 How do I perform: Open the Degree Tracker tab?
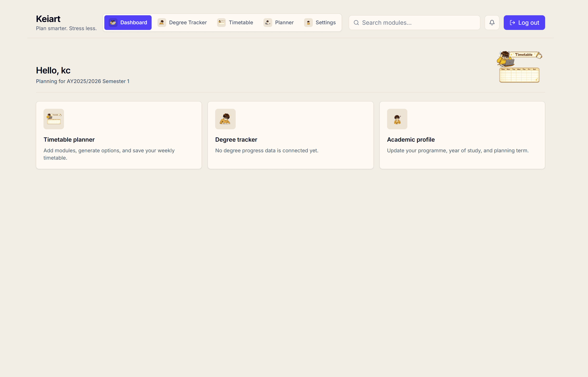click(x=182, y=23)
